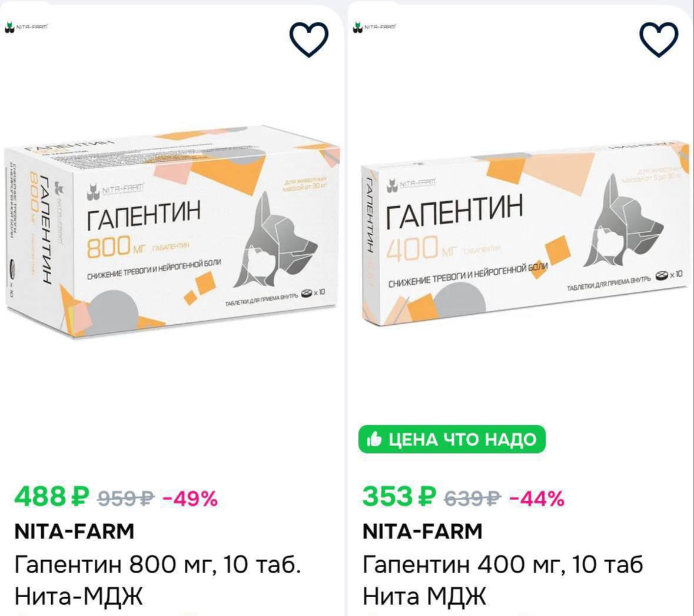Click NITA-FARM logo above right product
The image size is (694, 616).
(374, 28)
